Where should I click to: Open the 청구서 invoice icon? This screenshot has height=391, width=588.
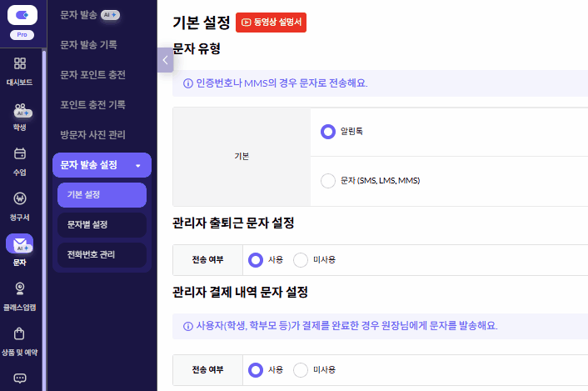point(20,199)
